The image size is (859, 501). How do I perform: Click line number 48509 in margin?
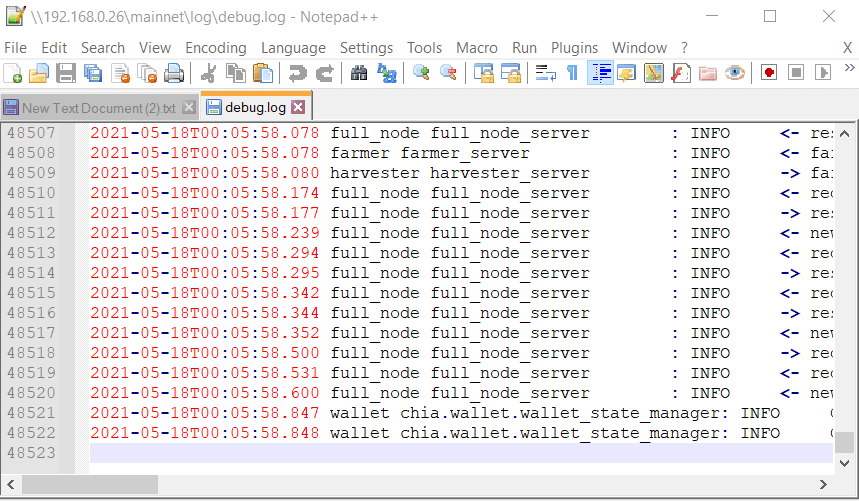click(x=31, y=173)
